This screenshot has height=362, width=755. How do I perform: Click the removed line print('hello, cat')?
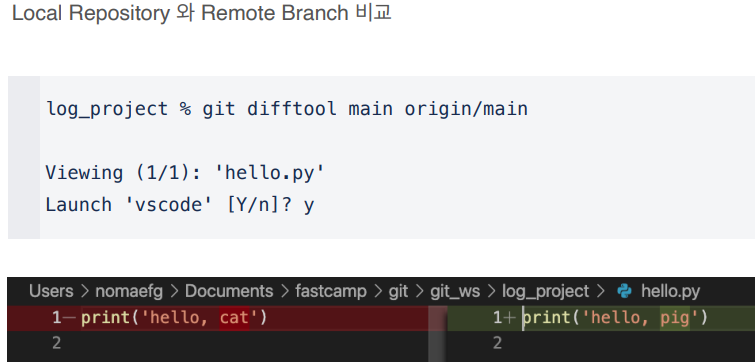(174, 318)
